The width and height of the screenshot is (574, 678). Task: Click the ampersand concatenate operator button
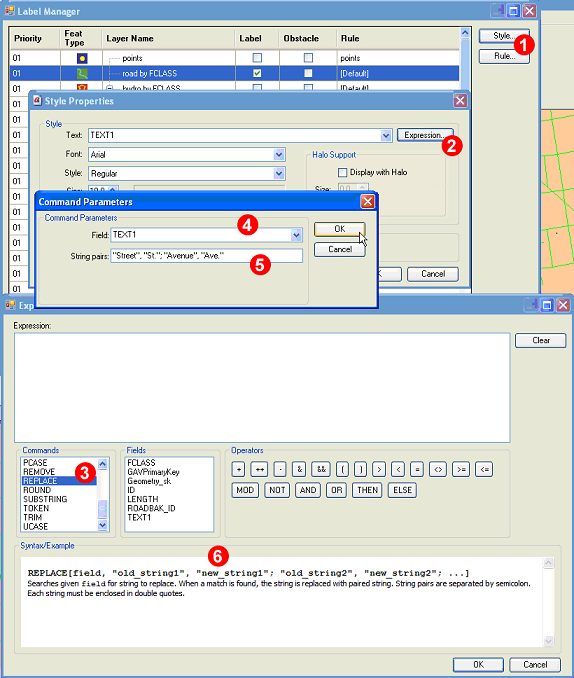[x=299, y=469]
